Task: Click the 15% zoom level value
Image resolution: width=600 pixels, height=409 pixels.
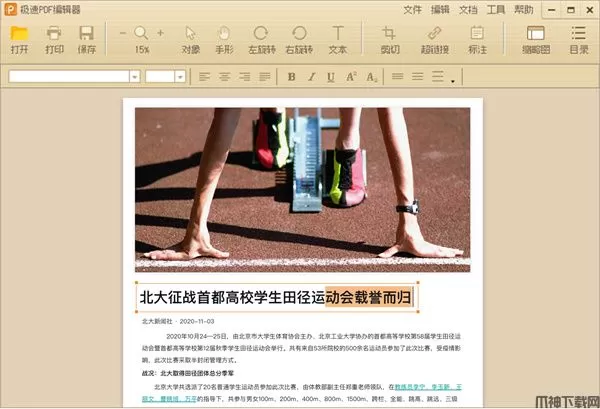Action: coord(142,50)
